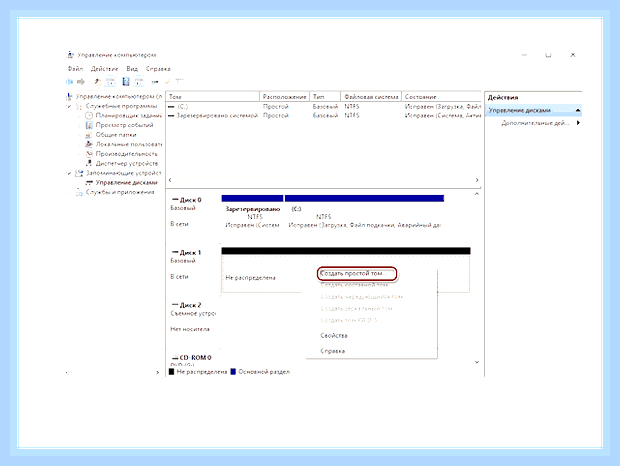
Task: Choose Свойства in the context menu
Action: click(334, 336)
